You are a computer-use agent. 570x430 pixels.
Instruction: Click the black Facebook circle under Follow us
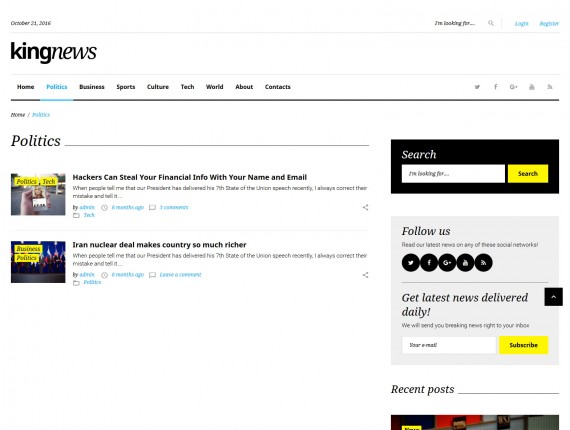point(429,262)
